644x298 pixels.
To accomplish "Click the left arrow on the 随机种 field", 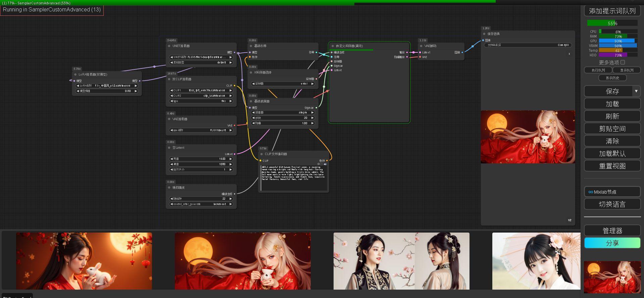I will (x=172, y=199).
